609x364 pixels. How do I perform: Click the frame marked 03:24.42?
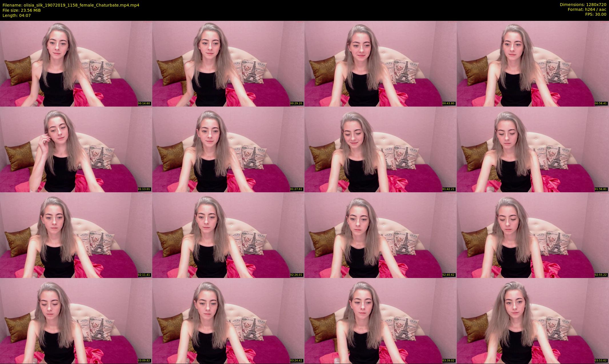point(228,321)
